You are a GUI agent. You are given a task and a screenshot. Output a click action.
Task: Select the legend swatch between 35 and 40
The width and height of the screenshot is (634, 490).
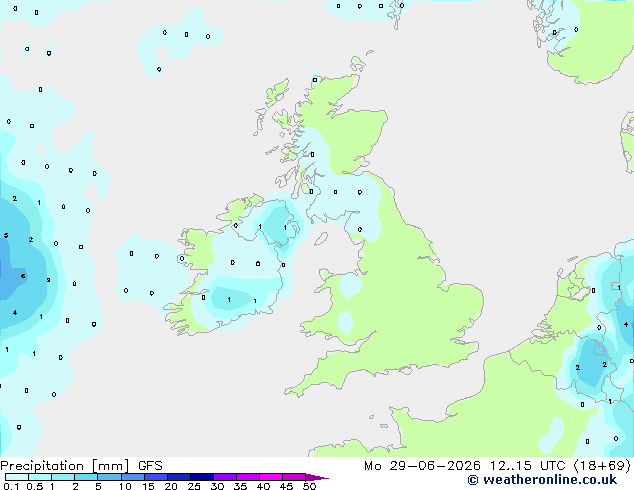tap(247, 477)
